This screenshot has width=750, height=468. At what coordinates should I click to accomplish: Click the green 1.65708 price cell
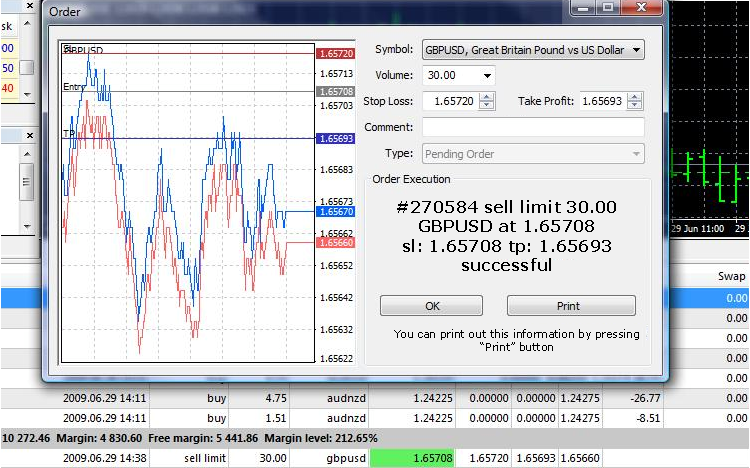pyautogui.click(x=412, y=458)
